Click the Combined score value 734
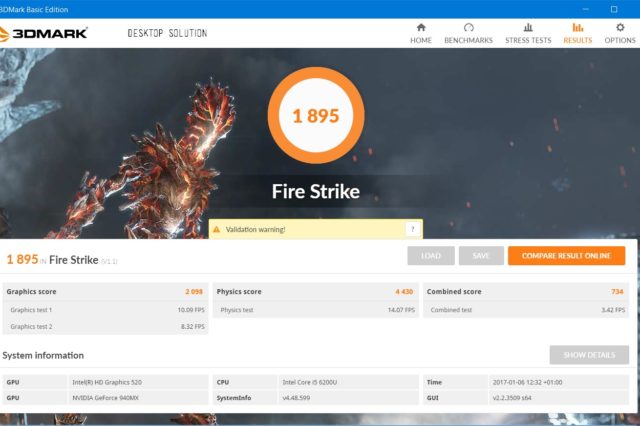Viewport: 640px width, 426px height. (x=617, y=292)
